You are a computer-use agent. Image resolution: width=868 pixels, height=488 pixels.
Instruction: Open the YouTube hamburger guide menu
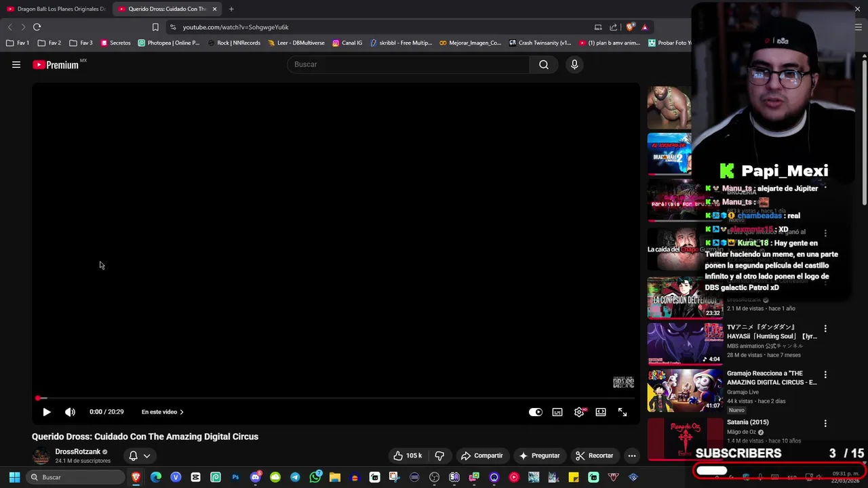pos(16,64)
